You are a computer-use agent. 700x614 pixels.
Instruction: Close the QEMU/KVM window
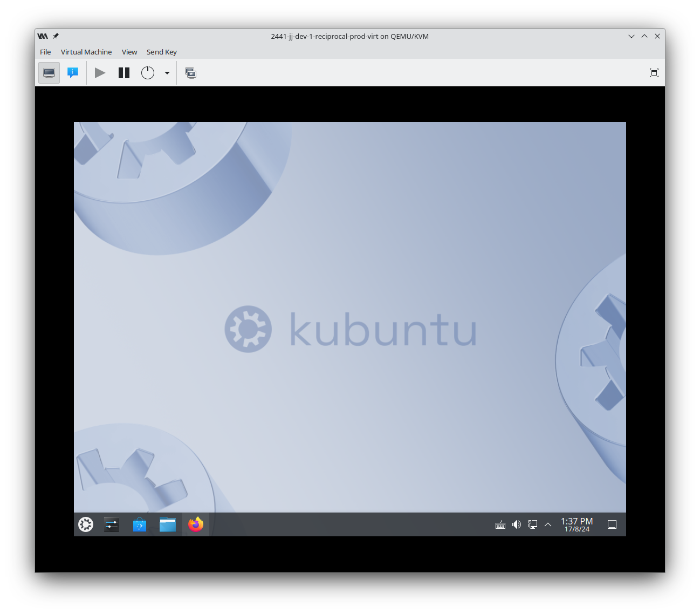[x=657, y=36]
